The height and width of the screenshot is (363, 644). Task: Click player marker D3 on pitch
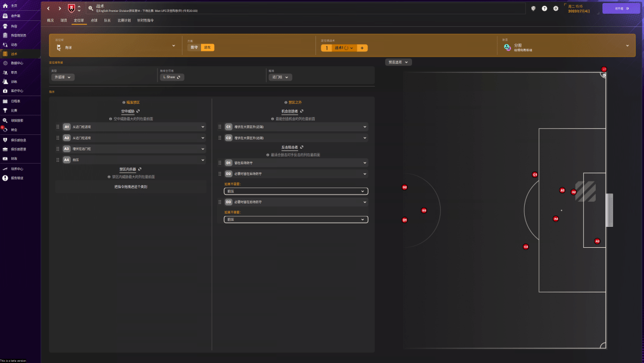click(x=424, y=211)
